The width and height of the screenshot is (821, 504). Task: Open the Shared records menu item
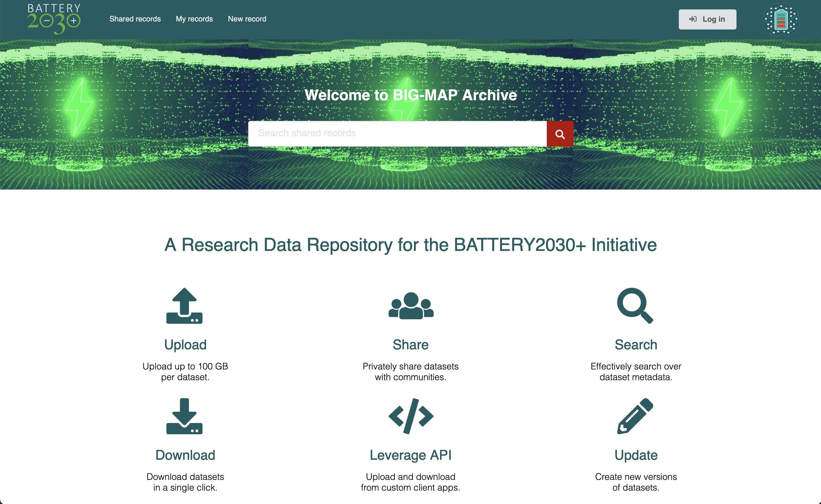(x=135, y=19)
